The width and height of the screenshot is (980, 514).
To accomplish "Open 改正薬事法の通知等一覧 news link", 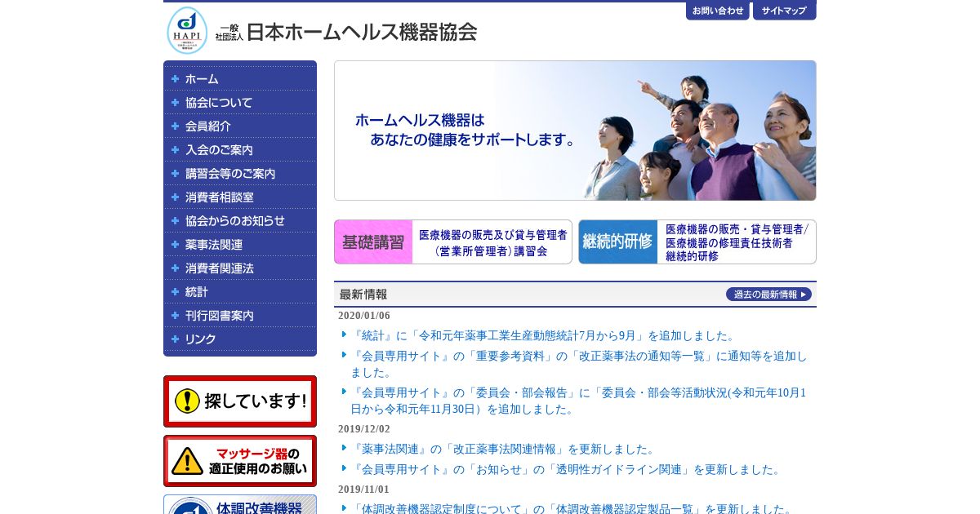I will [579, 364].
